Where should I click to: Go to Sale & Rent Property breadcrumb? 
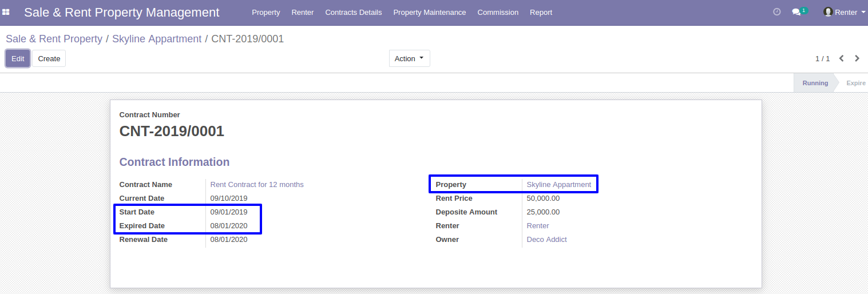[54, 39]
